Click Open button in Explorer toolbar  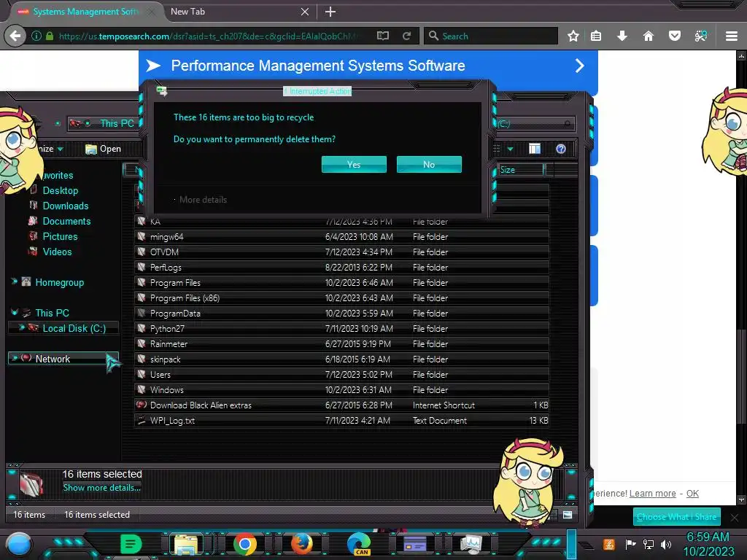coord(103,149)
